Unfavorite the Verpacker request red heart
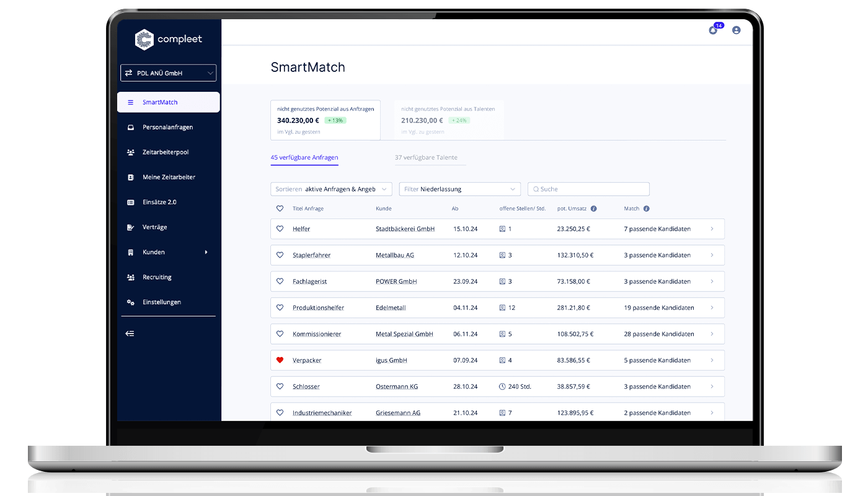868x496 pixels. click(280, 360)
